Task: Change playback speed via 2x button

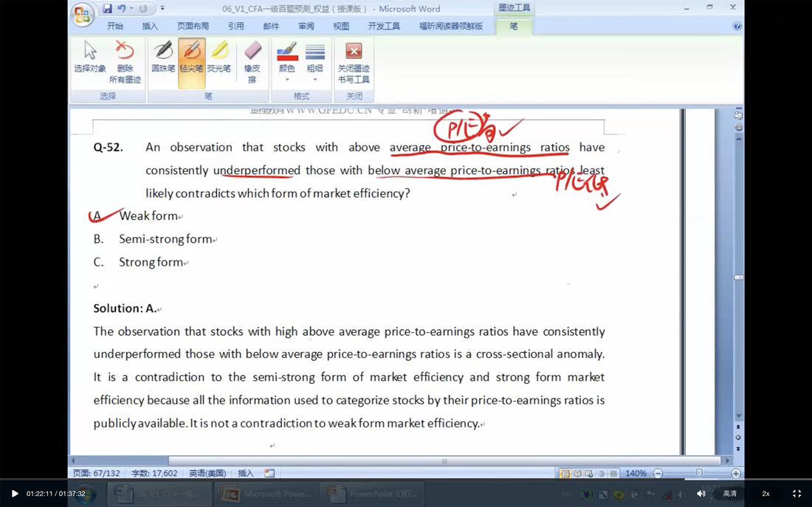Action: [766, 494]
